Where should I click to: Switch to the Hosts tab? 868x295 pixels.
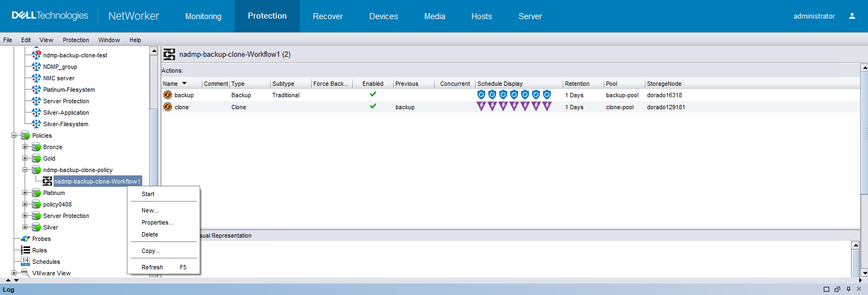click(482, 16)
